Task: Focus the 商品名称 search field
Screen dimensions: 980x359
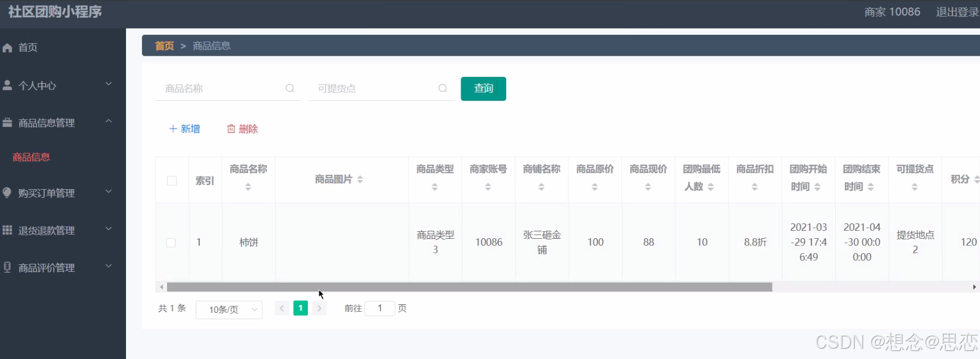Action: (x=228, y=88)
